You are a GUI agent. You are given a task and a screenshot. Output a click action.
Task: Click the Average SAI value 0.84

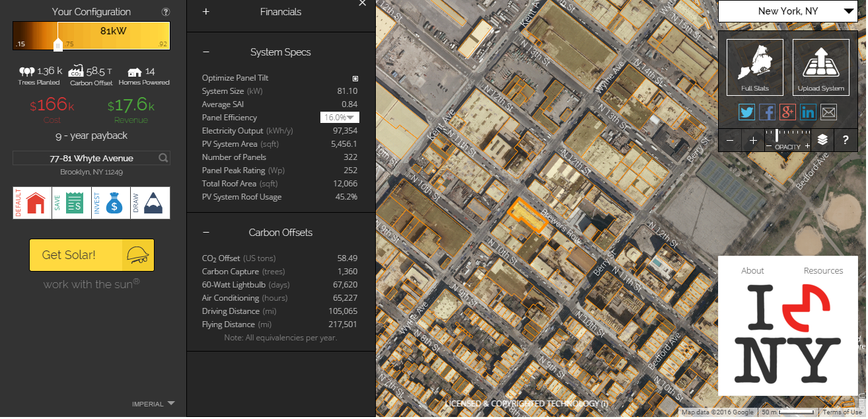[x=349, y=104]
